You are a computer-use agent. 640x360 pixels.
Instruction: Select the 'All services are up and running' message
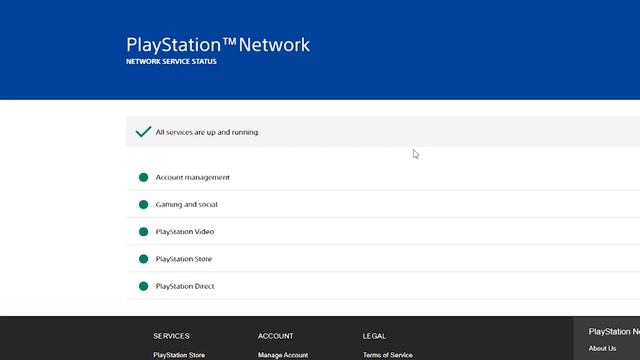tap(207, 132)
